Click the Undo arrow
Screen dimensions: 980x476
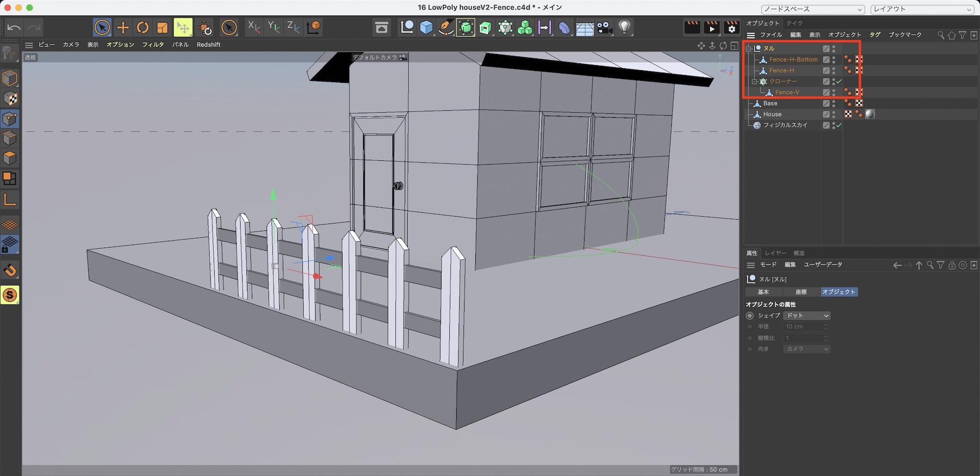pos(14,28)
